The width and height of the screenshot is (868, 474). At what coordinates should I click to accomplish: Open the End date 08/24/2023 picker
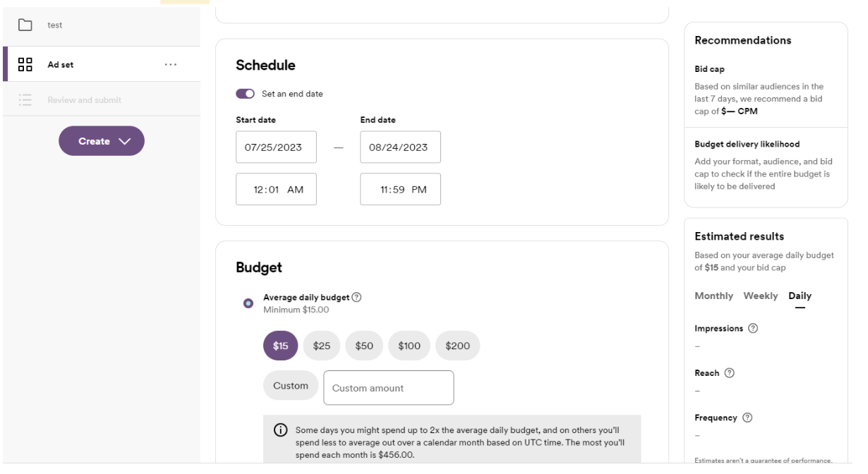[x=400, y=147]
